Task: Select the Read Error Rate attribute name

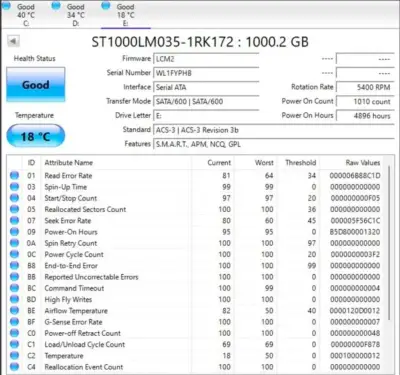Action: 68,175
